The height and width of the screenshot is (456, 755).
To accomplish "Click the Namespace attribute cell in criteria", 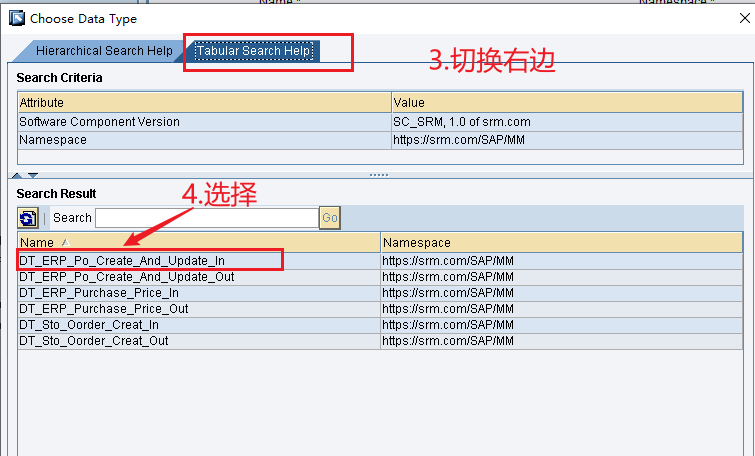I will (205, 140).
